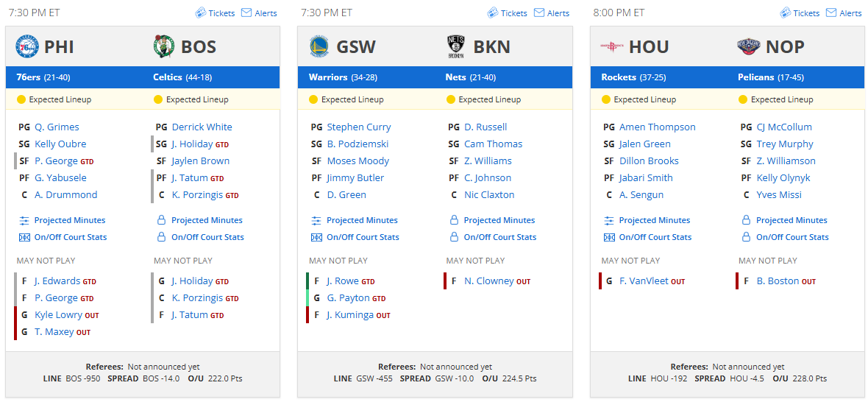Open Rockets On/Off Court Stats
The height and width of the screenshot is (402, 868).
(x=655, y=237)
